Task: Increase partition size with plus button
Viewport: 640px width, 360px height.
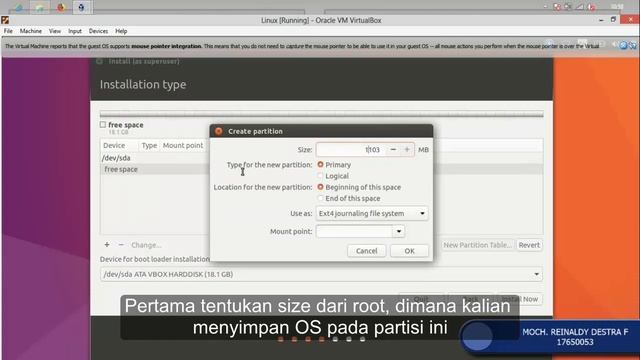Action: (x=407, y=149)
